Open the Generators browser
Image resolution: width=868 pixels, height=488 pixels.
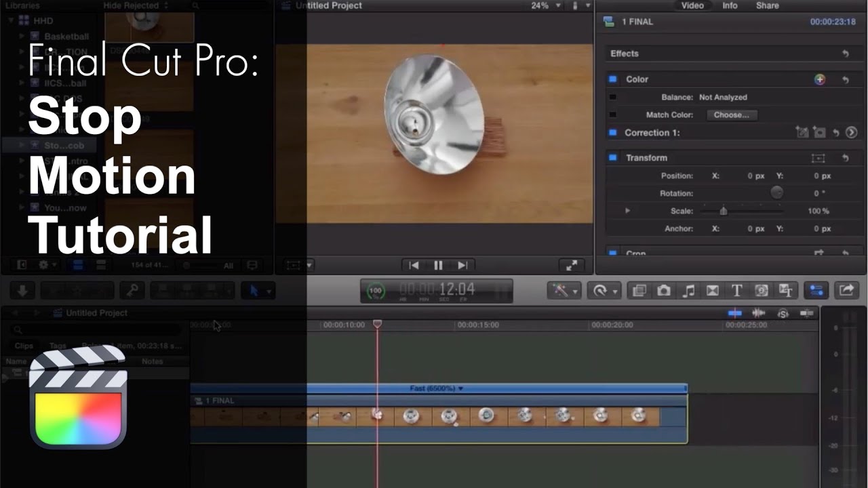tap(762, 291)
